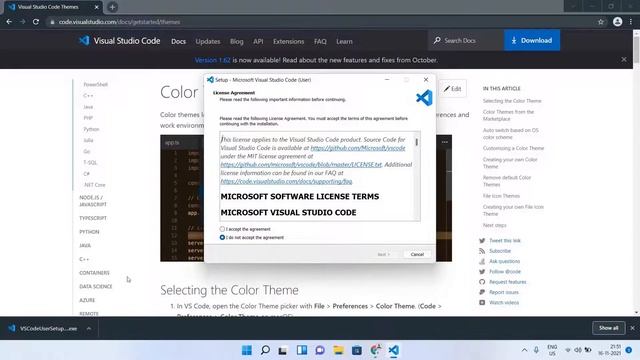This screenshot has width=640, height=360.
Task: Open the API nav item
Action: (x=258, y=41)
